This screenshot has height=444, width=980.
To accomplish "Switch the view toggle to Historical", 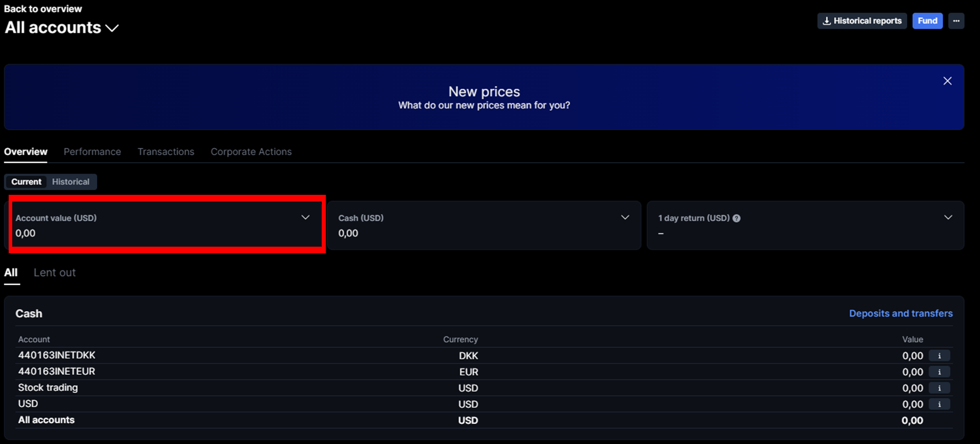I will coord(71,182).
